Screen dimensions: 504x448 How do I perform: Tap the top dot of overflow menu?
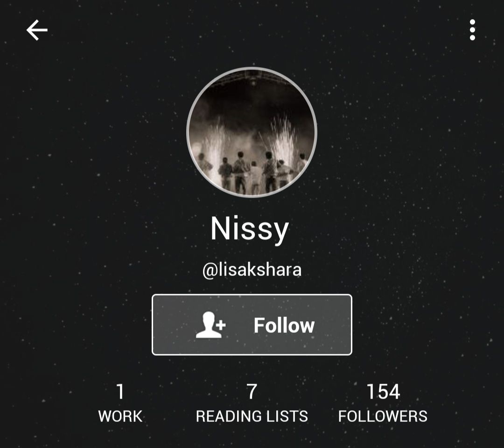pyautogui.click(x=472, y=22)
